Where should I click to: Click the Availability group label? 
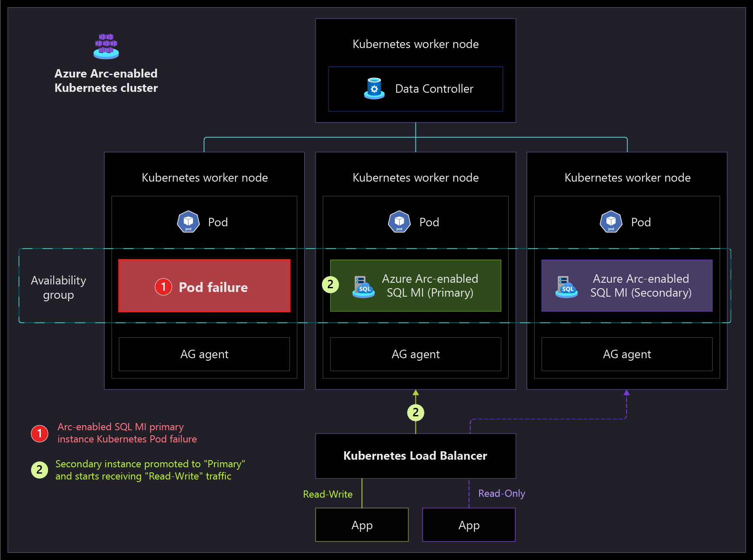click(59, 288)
